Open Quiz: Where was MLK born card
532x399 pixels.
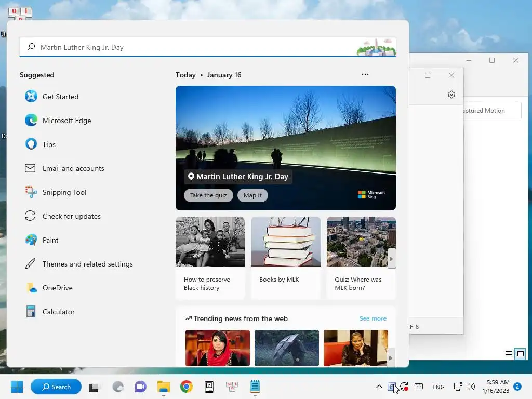pos(361,258)
